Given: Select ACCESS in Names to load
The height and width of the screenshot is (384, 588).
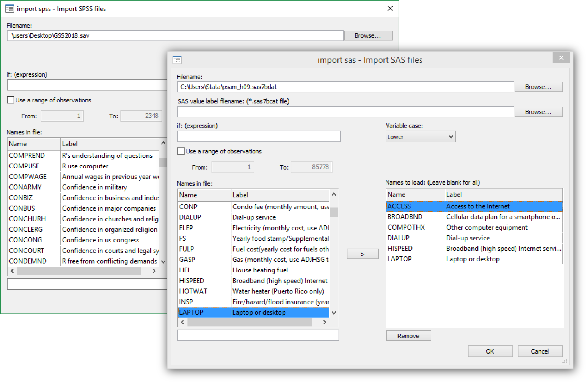Looking at the screenshot, I should 474,206.
